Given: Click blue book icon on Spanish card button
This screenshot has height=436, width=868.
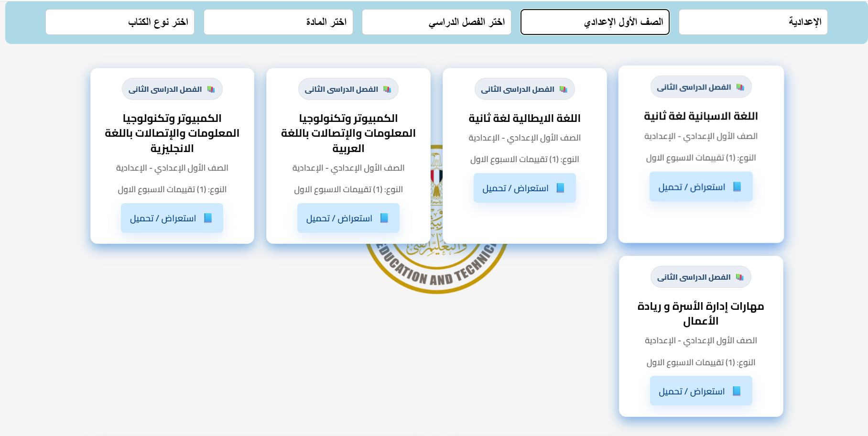Looking at the screenshot, I should (737, 187).
